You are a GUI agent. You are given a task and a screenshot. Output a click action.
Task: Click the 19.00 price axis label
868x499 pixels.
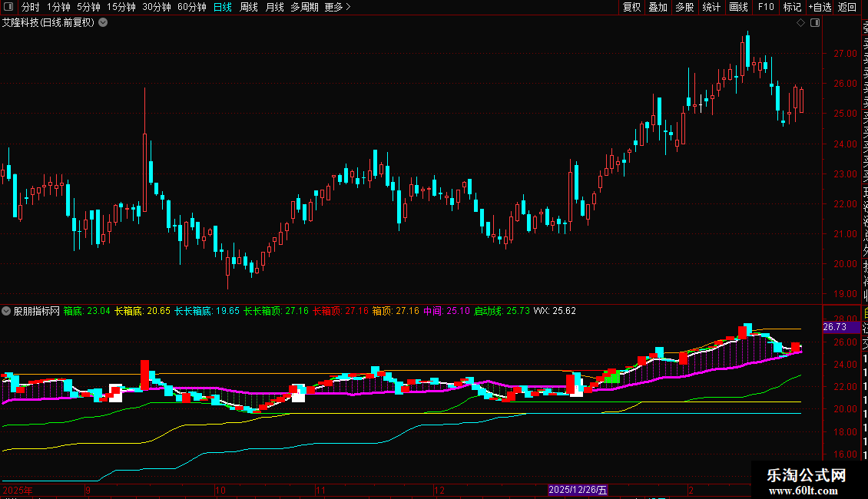(845, 294)
